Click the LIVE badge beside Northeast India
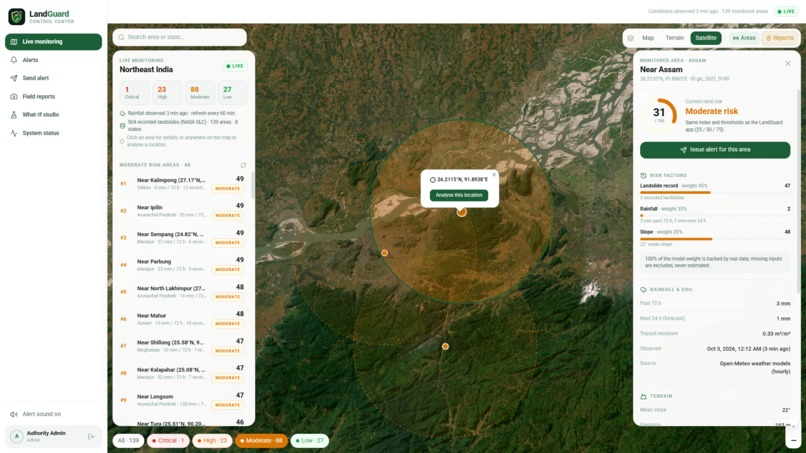Viewport: 806px width, 453px height. [235, 66]
